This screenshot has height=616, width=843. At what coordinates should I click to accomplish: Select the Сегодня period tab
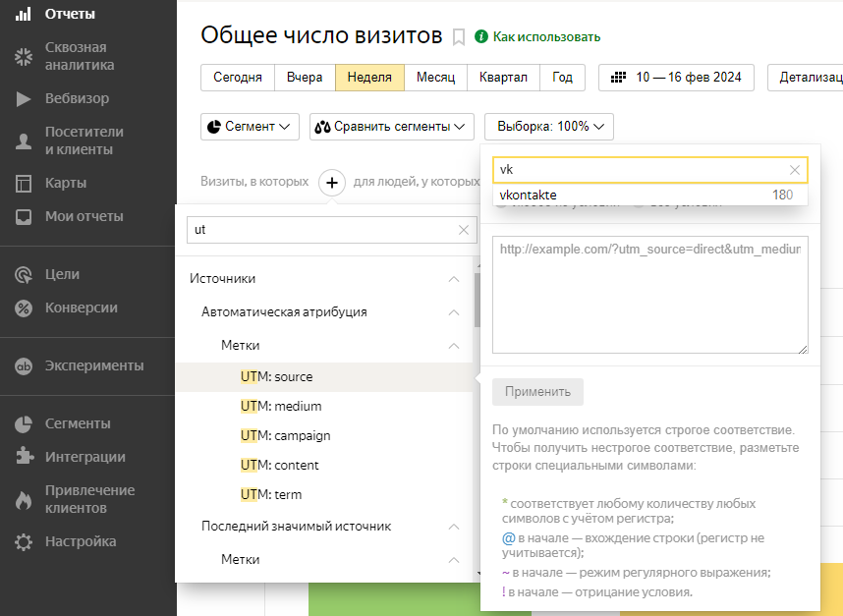coord(238,78)
